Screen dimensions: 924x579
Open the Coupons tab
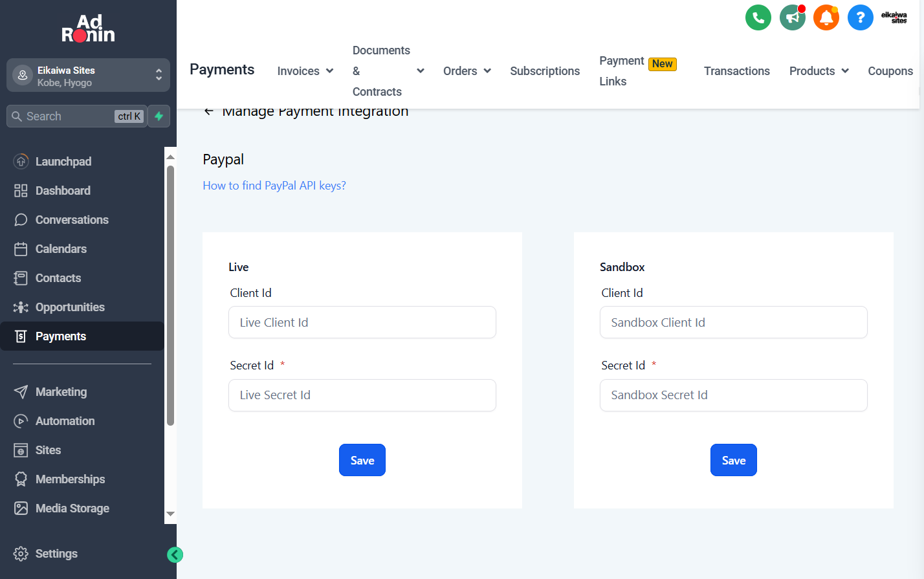[890, 71]
